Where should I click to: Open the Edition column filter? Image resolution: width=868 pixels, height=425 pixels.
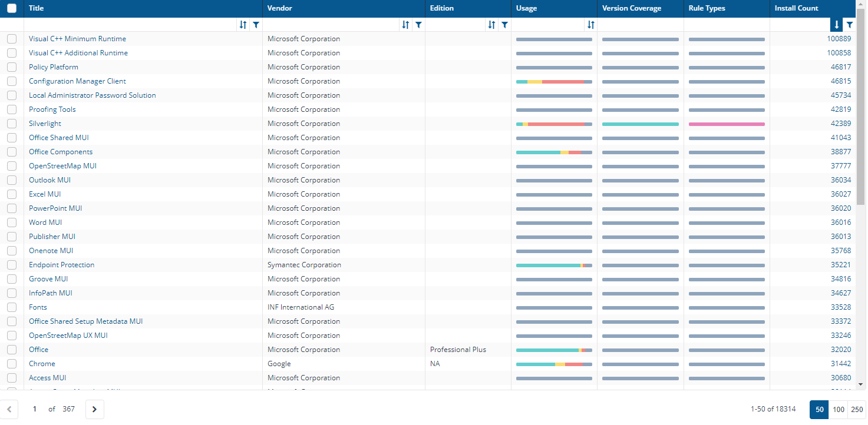[504, 25]
